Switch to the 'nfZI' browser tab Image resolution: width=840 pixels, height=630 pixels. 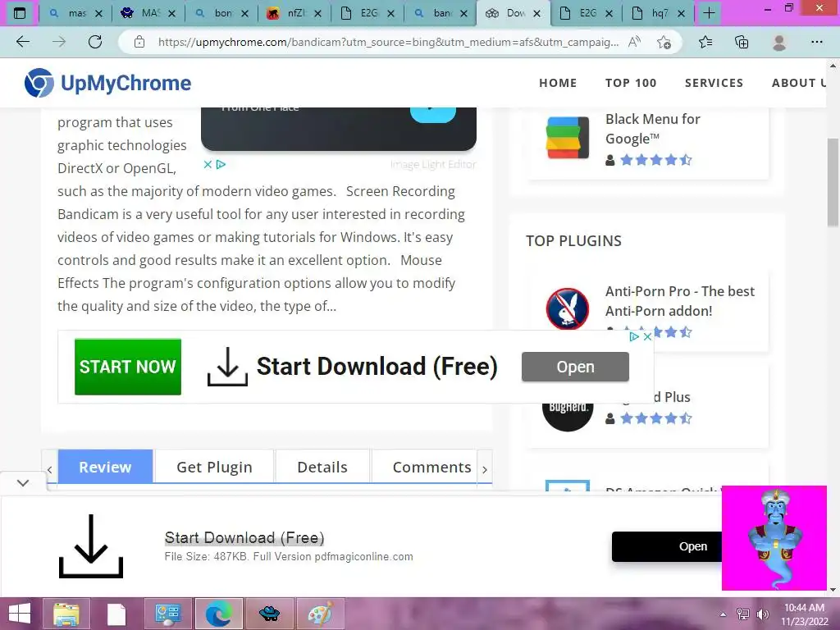point(294,13)
